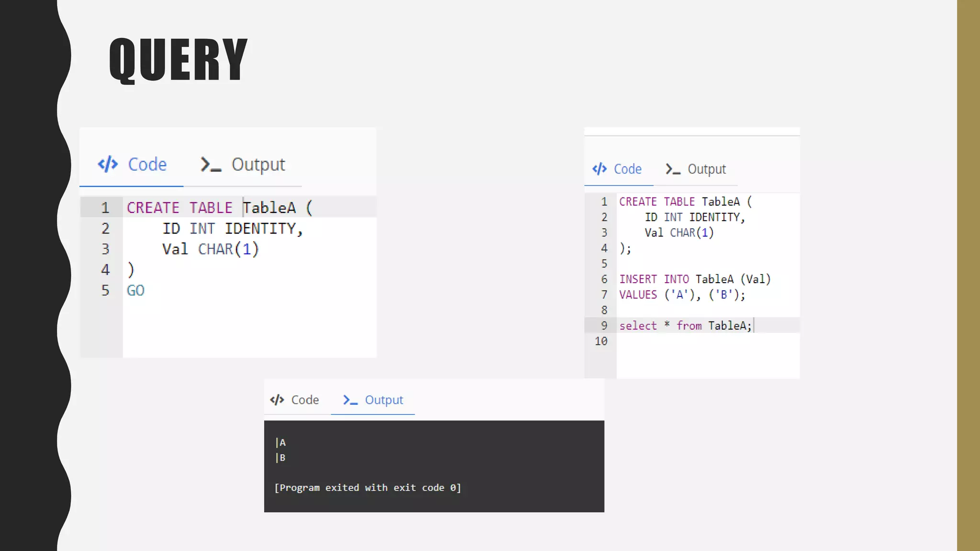Click the code brackets icon in right editor
Screen dimensions: 980x551
(x=599, y=169)
